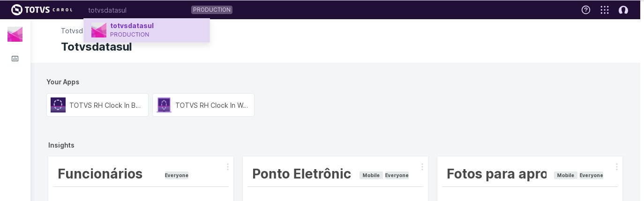Open the insights chart icon in sidebar
644x201 pixels.
15,59
